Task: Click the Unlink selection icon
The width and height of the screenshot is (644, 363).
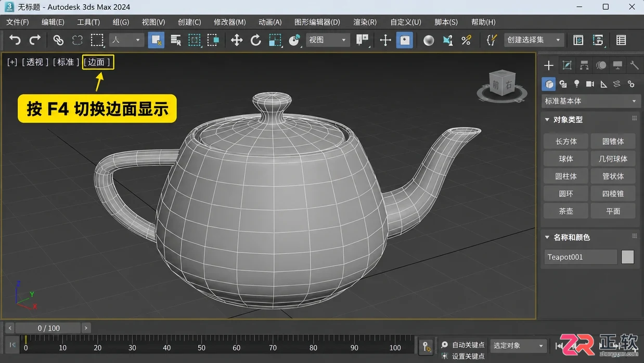Action: coord(78,40)
